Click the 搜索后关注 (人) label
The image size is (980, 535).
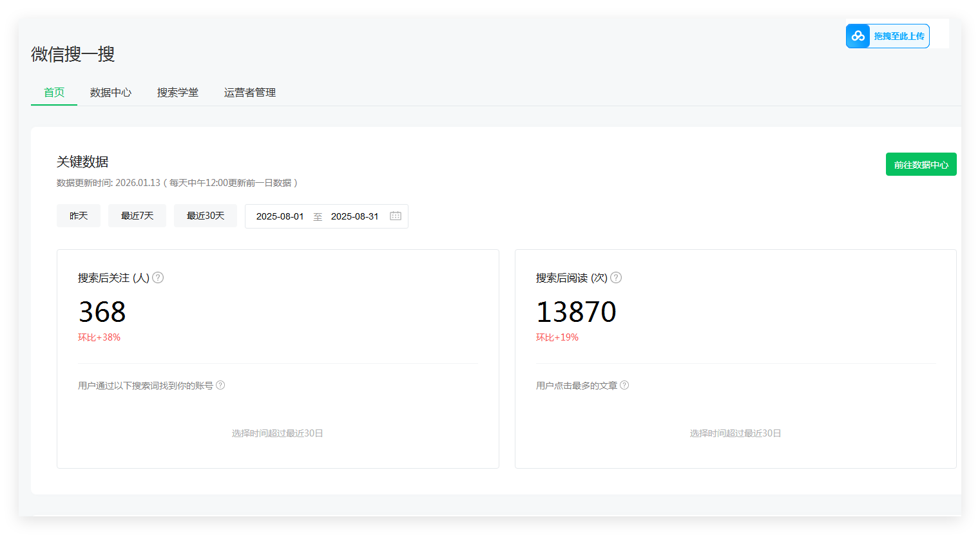pyautogui.click(x=113, y=277)
